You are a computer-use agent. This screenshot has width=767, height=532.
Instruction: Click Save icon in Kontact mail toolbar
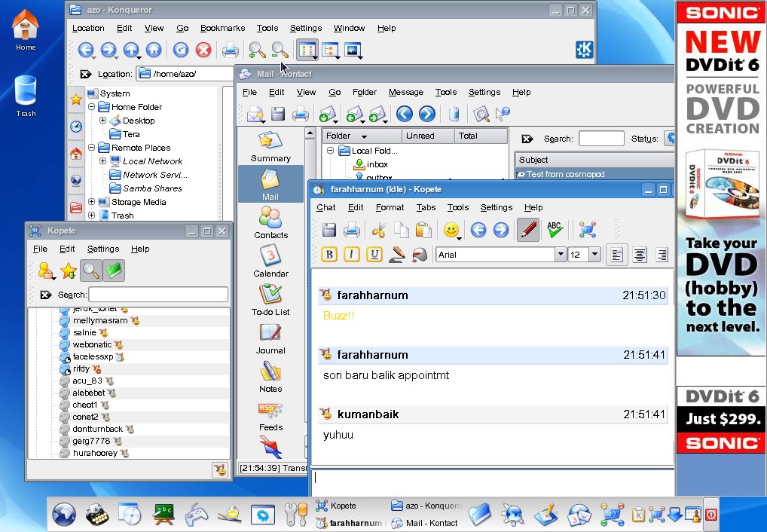[x=278, y=114]
